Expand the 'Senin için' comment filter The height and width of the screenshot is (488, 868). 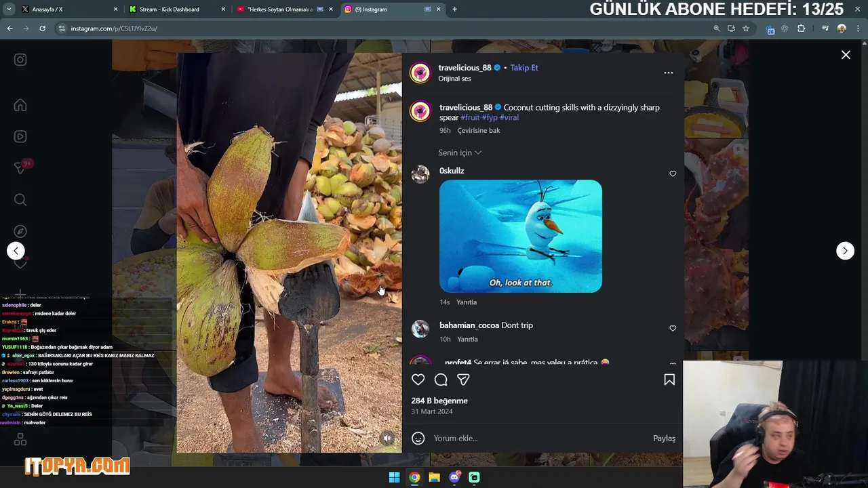[x=460, y=152]
